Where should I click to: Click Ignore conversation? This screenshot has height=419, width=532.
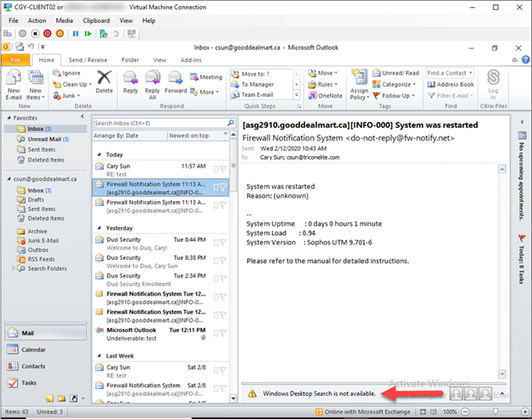tap(66, 73)
